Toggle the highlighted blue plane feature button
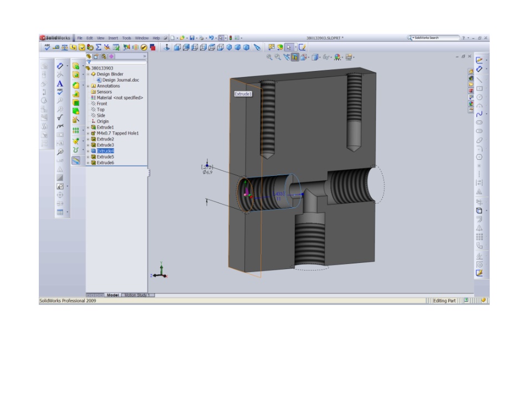The height and width of the screenshot is (411, 532). pos(76,160)
